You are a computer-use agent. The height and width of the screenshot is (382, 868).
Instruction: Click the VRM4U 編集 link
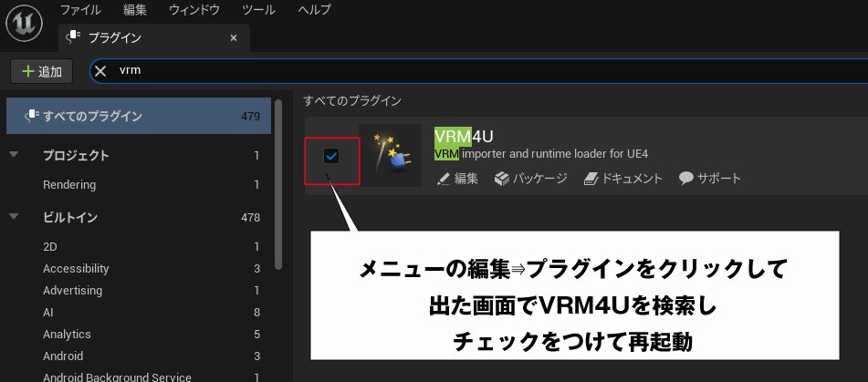(x=457, y=179)
